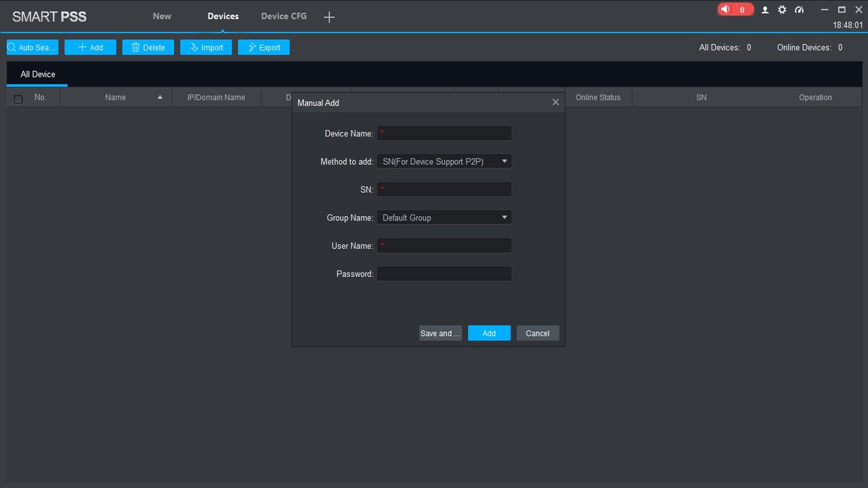The height and width of the screenshot is (488, 868).
Task: Click the No. column header
Action: point(41,98)
